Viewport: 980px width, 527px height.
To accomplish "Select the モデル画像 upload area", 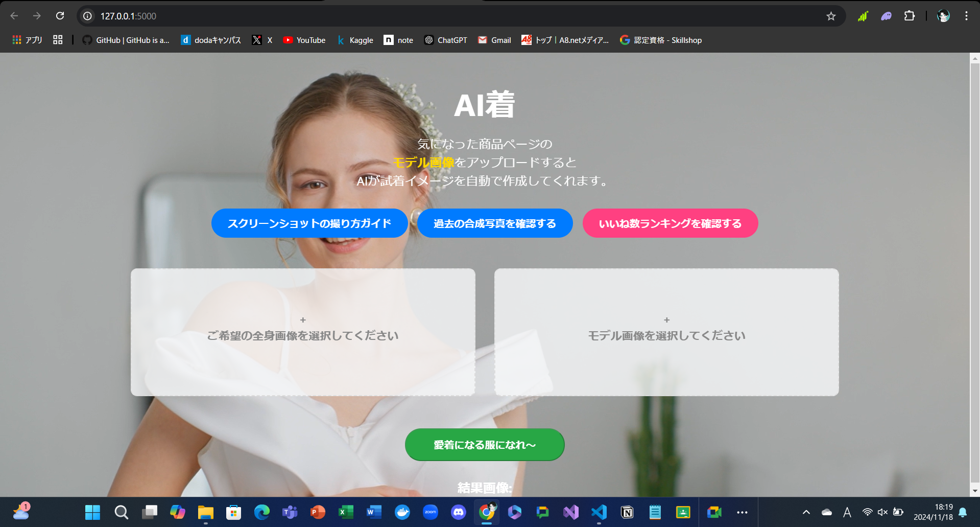I will (666, 332).
